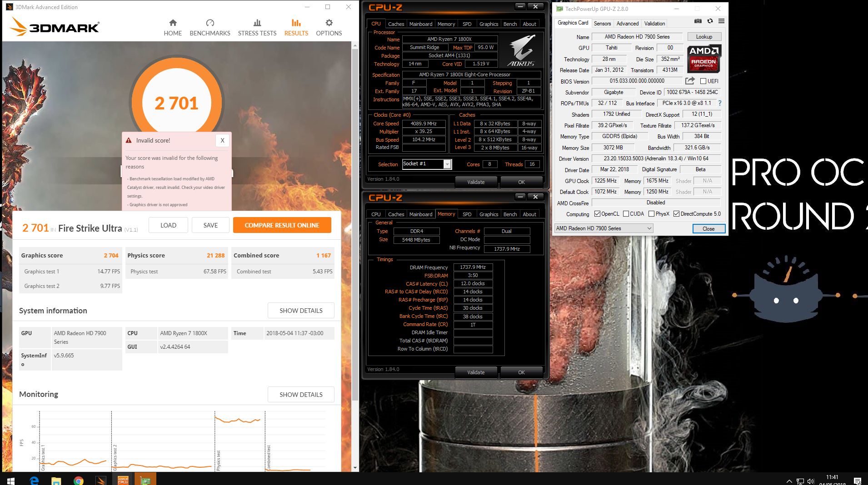
Task: Click the taskbar clock showing 11:41
Action: pyautogui.click(x=832, y=477)
